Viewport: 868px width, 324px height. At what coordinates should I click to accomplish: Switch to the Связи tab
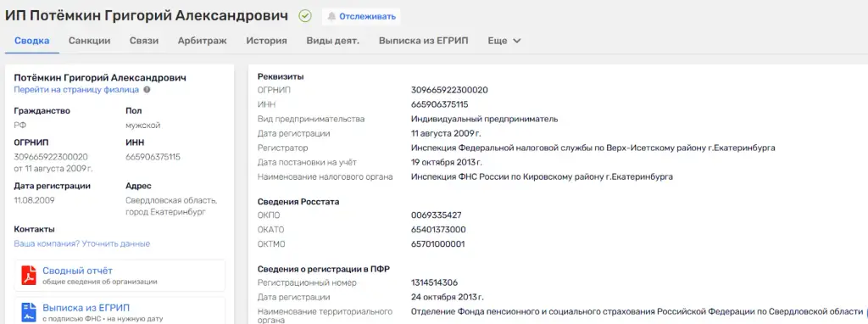(x=144, y=41)
